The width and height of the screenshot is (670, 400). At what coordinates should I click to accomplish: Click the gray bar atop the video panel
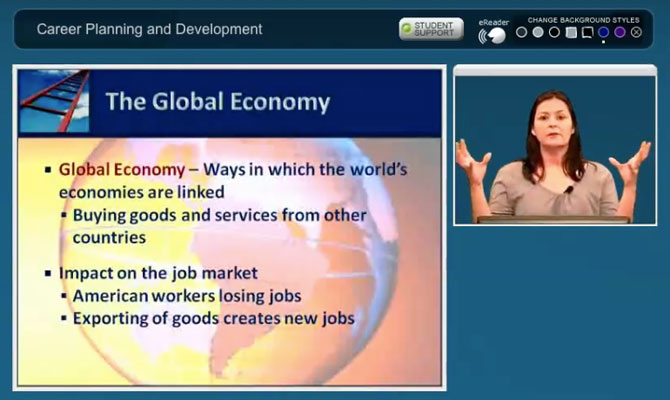(555, 71)
